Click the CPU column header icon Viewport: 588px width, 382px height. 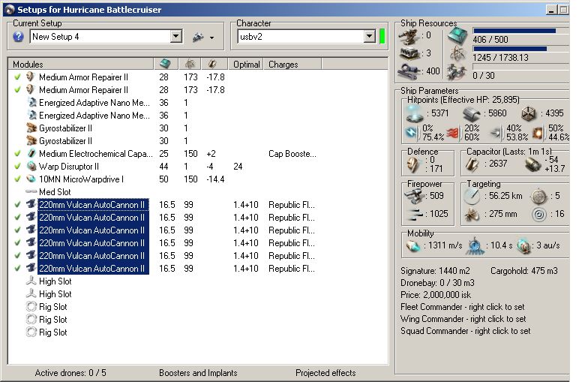pyautogui.click(x=165, y=65)
